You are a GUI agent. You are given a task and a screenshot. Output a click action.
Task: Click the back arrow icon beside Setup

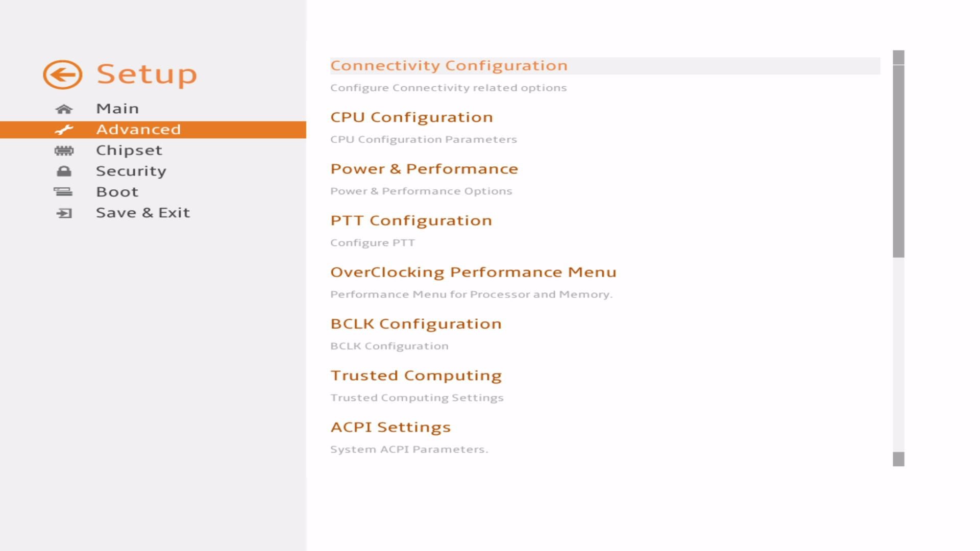tap(62, 74)
